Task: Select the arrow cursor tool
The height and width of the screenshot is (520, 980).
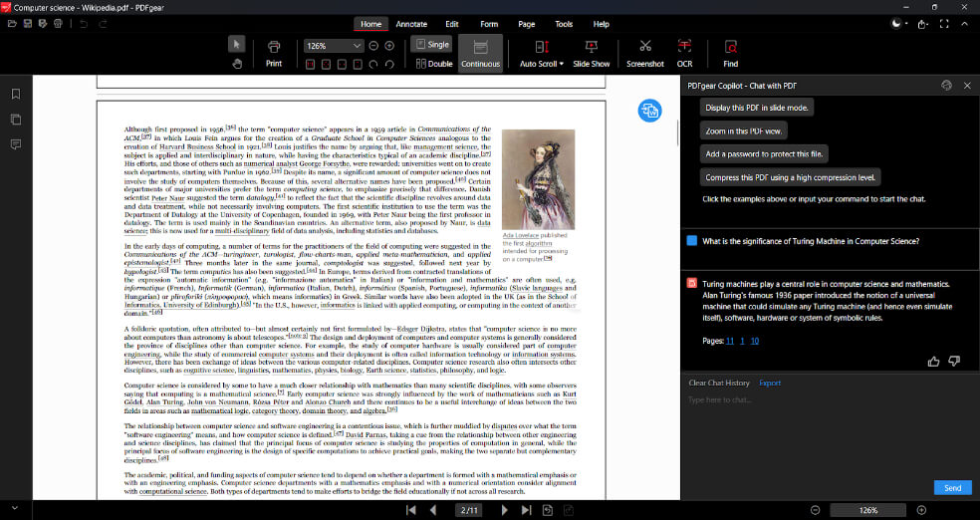Action: [x=236, y=45]
